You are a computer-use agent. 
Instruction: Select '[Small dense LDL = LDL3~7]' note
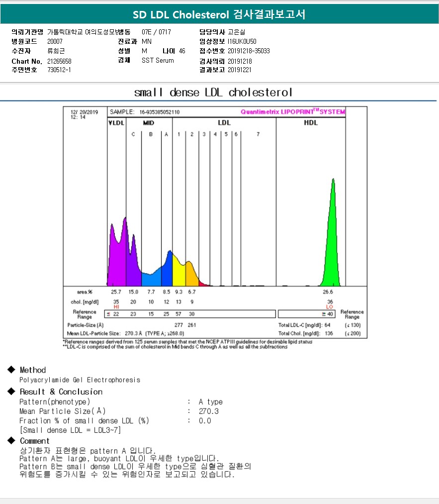70,430
